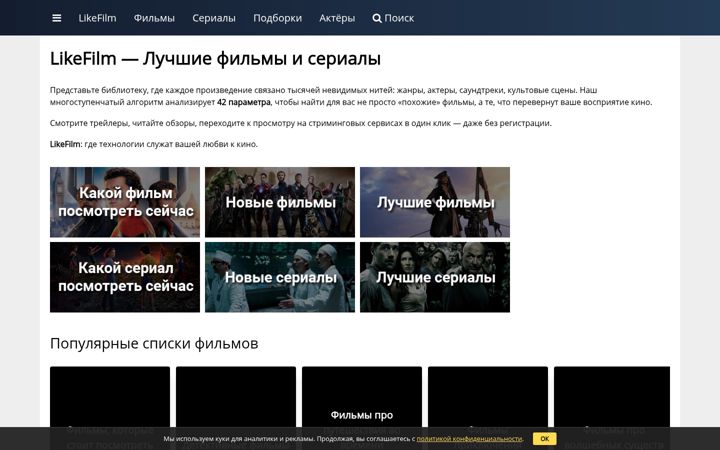Open the Сериалы menu item
Image resolution: width=720 pixels, height=450 pixels.
pos(214,18)
